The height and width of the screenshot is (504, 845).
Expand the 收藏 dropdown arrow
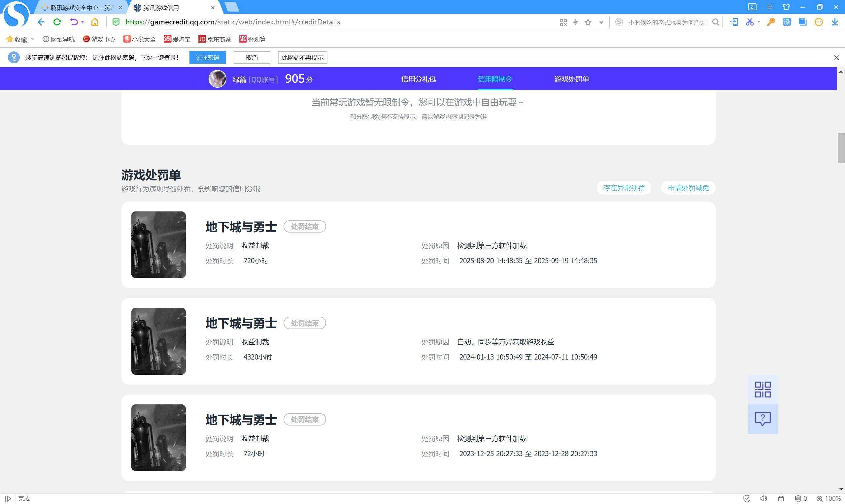pyautogui.click(x=32, y=39)
